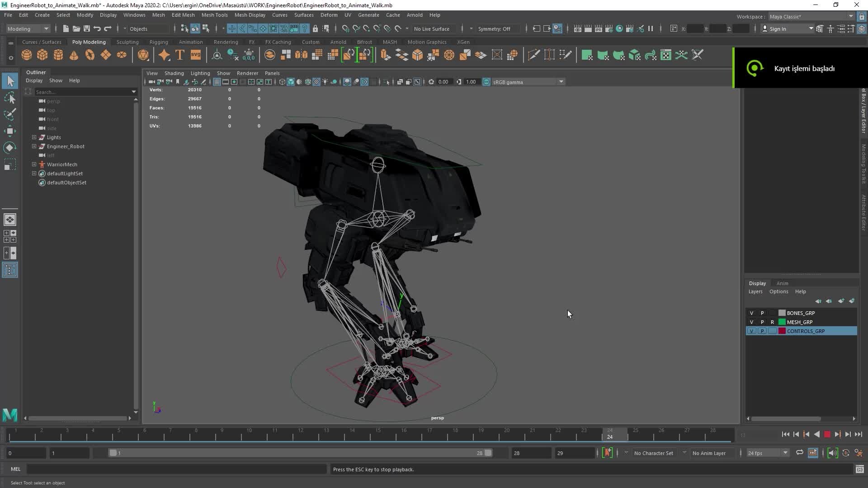Click the red color swatch of CONTROLS_GRP
The width and height of the screenshot is (868, 488).
[x=782, y=331]
